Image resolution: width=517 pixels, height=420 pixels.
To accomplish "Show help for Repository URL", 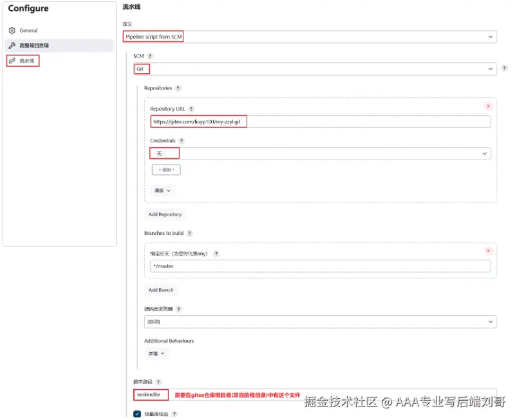I will tap(191, 109).
